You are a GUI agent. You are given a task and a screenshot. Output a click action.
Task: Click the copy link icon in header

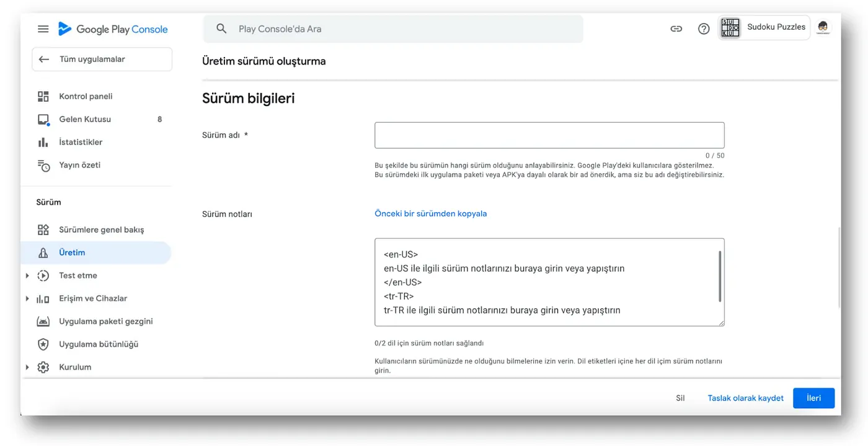(x=676, y=29)
